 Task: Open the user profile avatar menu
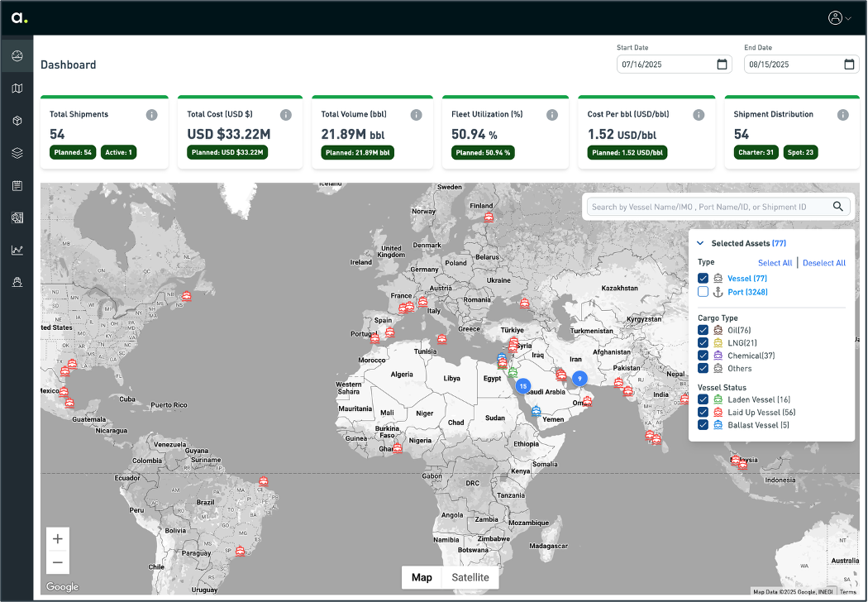coord(839,17)
